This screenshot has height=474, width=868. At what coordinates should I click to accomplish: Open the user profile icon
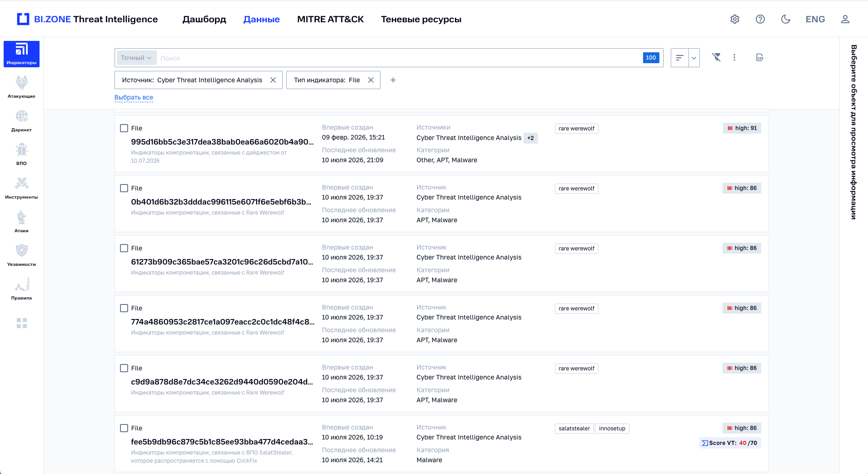click(845, 19)
